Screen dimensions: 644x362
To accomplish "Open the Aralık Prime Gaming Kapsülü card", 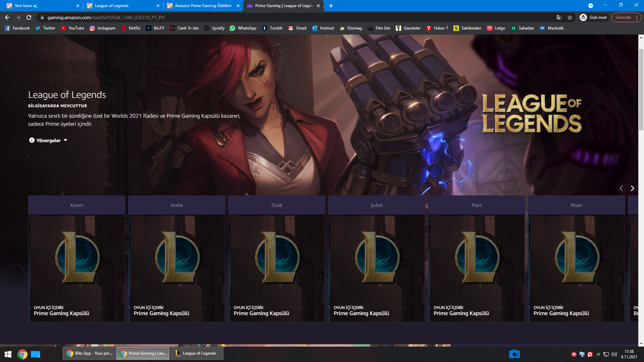I will point(177,259).
